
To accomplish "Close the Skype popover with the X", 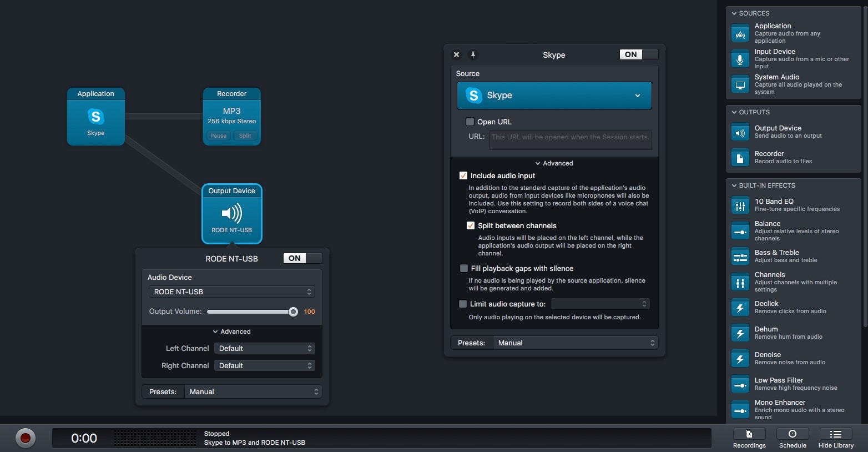I will (x=456, y=54).
